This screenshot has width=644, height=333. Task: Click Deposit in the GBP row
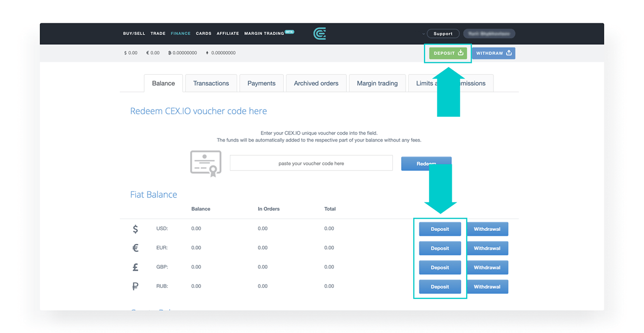coord(440,268)
